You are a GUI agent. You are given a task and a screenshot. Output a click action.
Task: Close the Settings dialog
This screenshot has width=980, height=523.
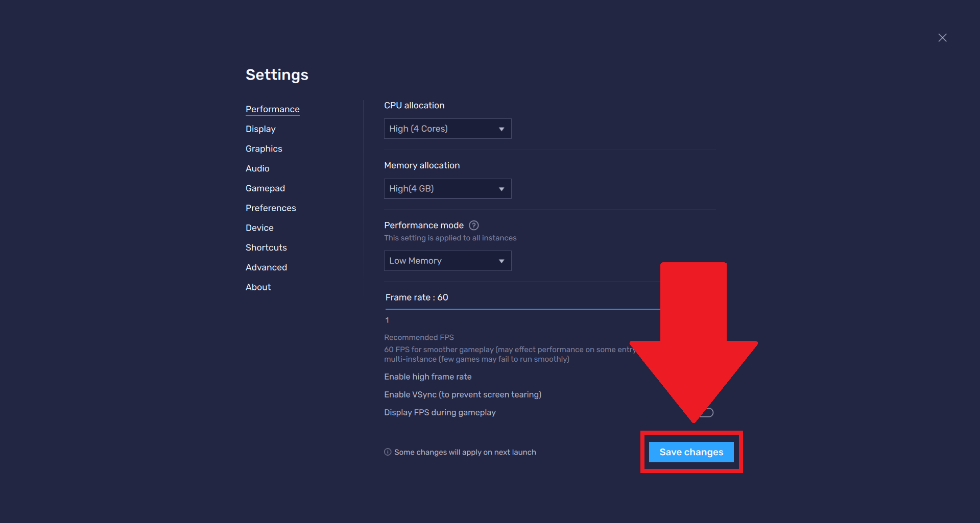[x=942, y=37]
